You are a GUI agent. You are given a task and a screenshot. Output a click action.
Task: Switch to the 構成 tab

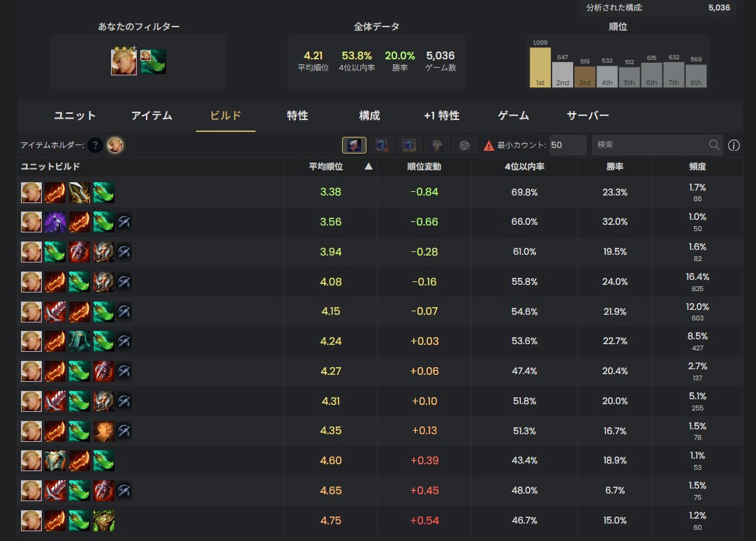pyautogui.click(x=369, y=116)
